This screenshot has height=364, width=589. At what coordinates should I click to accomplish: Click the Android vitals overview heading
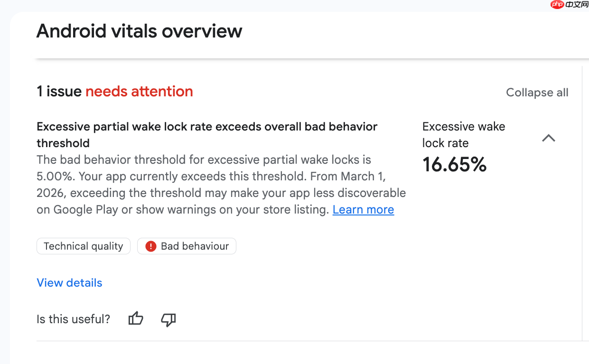pos(139,31)
